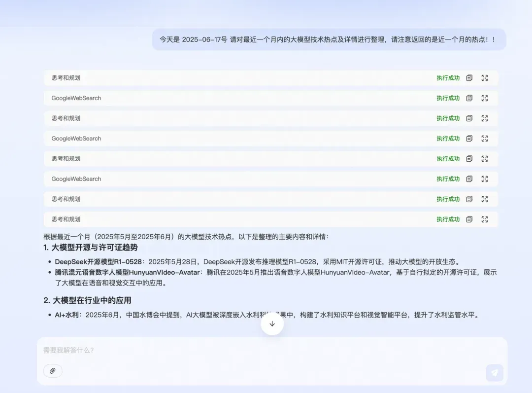Expand the second GoogleWebSearch step row
Screen dimensions: 532x393
271,139
